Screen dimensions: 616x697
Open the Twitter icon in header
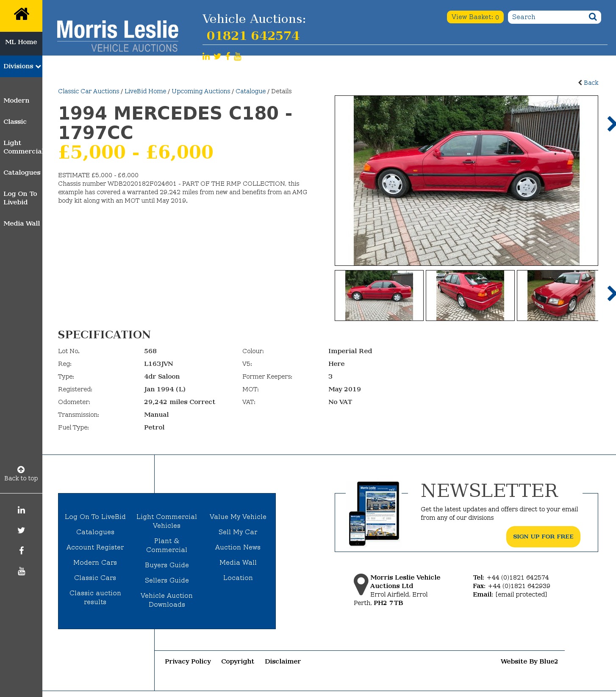pos(217,56)
